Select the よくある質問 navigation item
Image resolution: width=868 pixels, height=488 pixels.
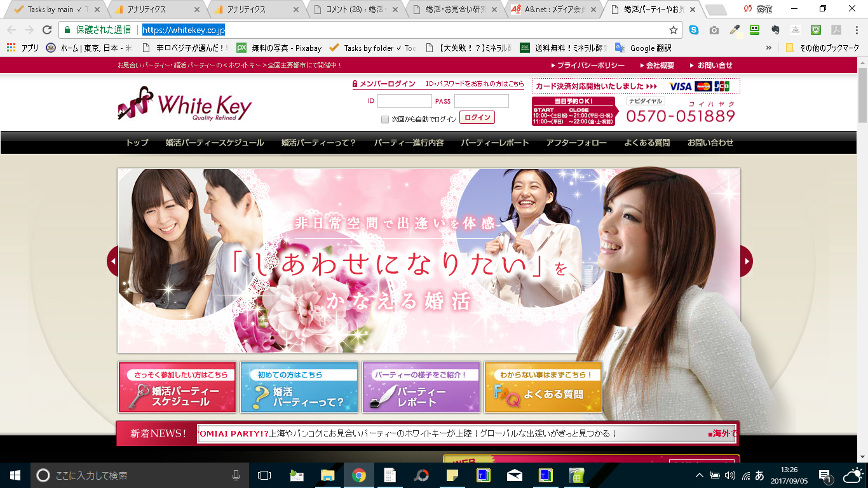647,143
